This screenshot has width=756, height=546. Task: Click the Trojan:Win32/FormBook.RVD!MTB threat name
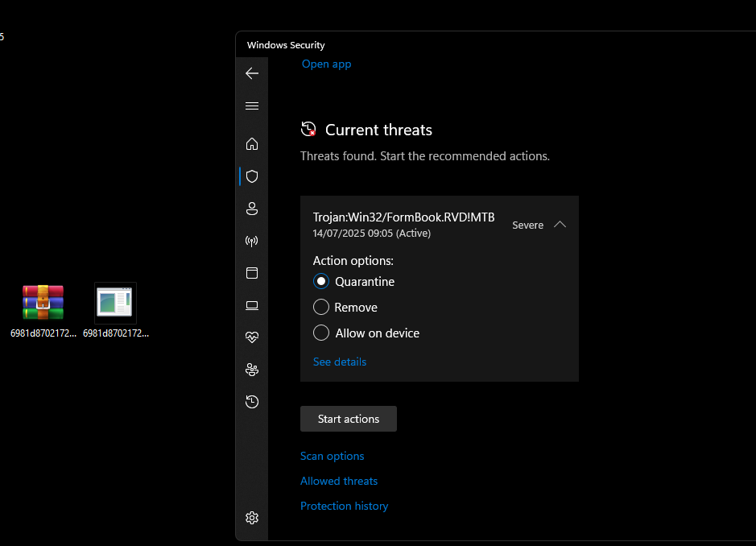pyautogui.click(x=403, y=217)
